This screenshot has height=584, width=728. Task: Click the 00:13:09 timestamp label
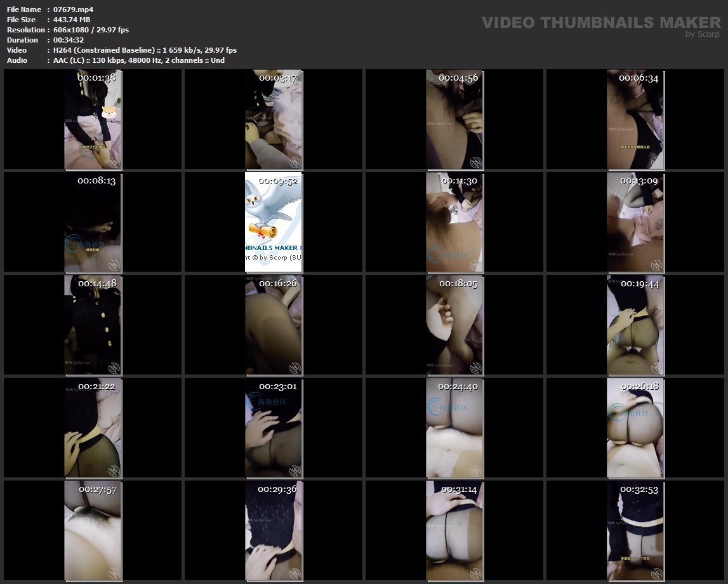(x=639, y=181)
